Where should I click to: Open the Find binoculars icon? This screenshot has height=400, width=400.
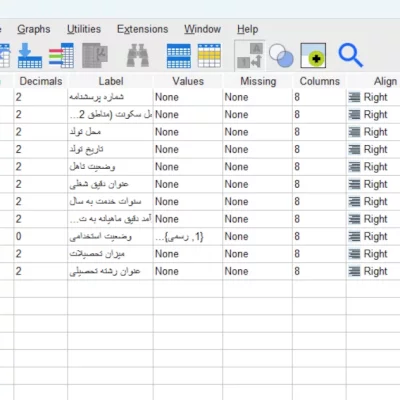tap(138, 55)
